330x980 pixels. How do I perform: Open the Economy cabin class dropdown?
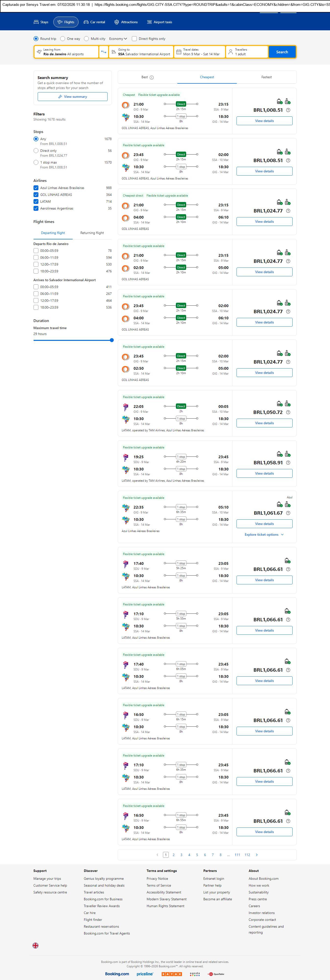tap(118, 39)
